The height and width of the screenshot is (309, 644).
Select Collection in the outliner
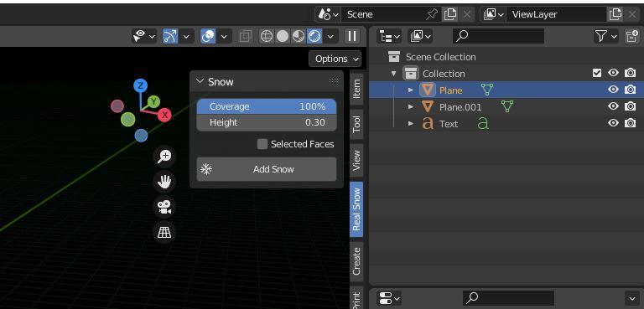tap(444, 74)
